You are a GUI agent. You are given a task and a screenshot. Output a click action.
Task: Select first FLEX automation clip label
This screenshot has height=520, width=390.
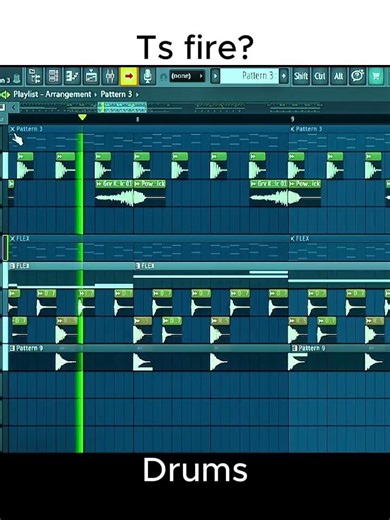pos(23,266)
